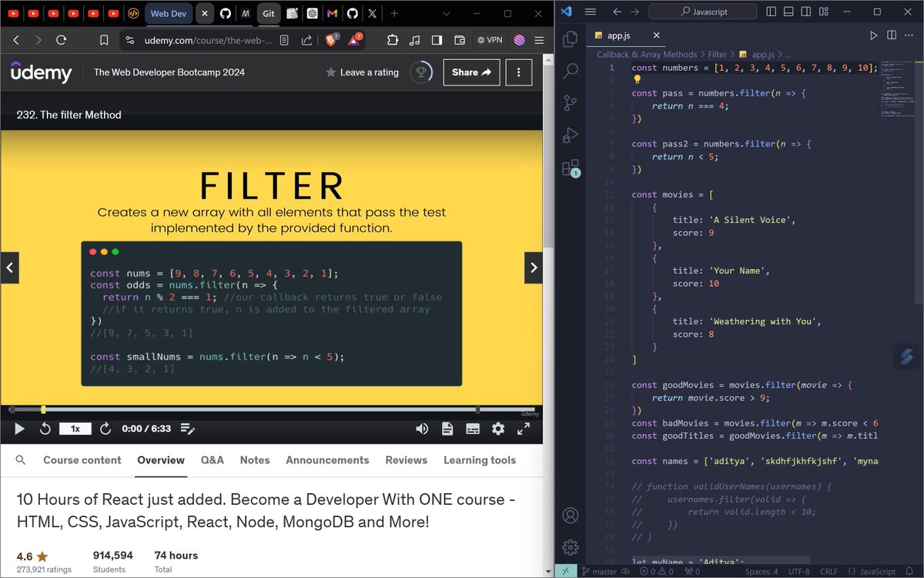Change the CRLF end-of-line sequence
This screenshot has height=578, width=924.
[829, 572]
